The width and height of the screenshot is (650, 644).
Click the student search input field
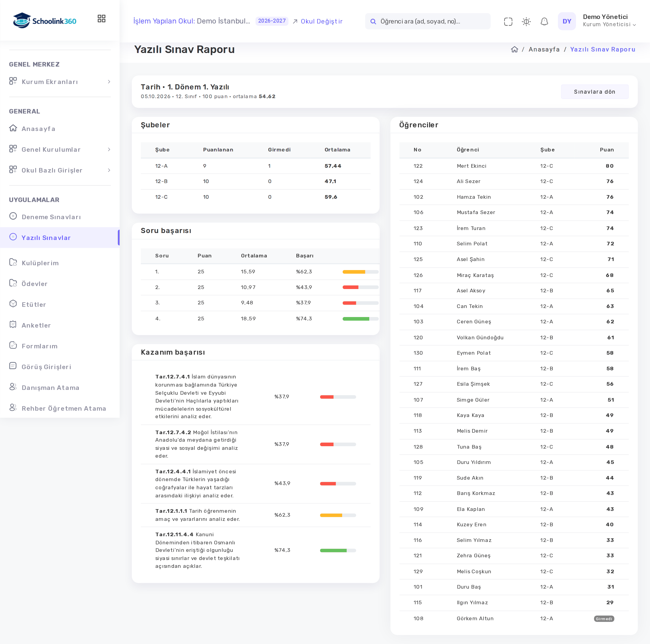click(x=428, y=22)
